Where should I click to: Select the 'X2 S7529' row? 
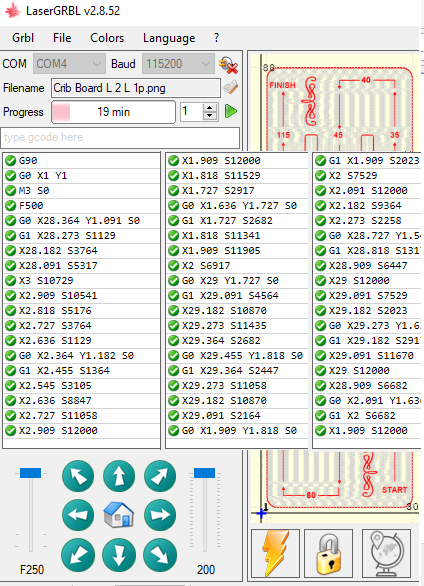point(367,176)
